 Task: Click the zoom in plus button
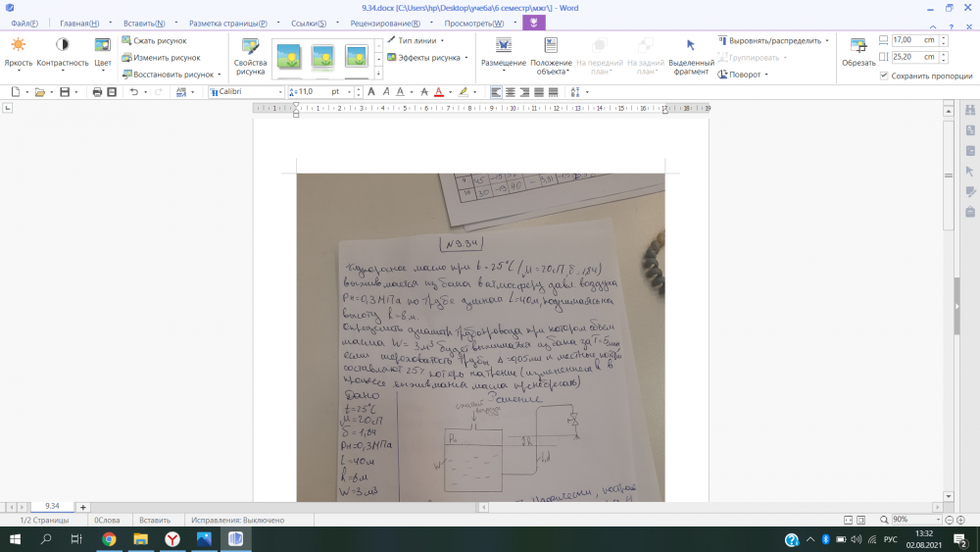pyautogui.click(x=960, y=520)
